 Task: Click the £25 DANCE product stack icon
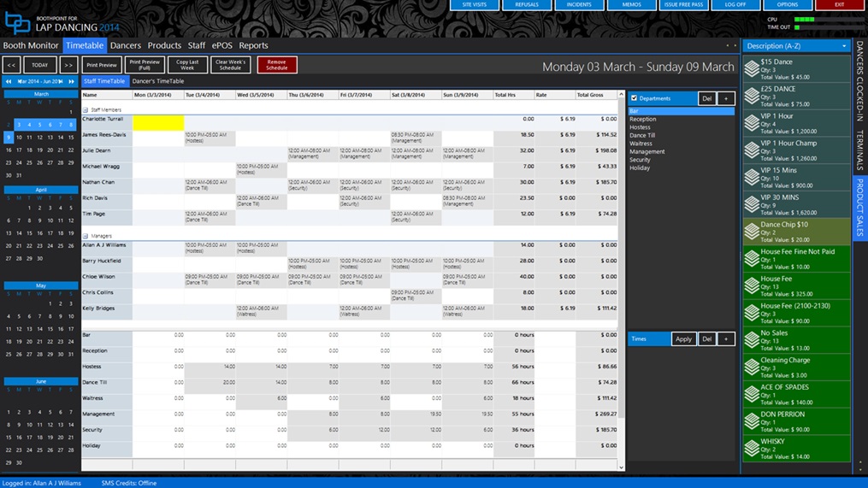751,96
